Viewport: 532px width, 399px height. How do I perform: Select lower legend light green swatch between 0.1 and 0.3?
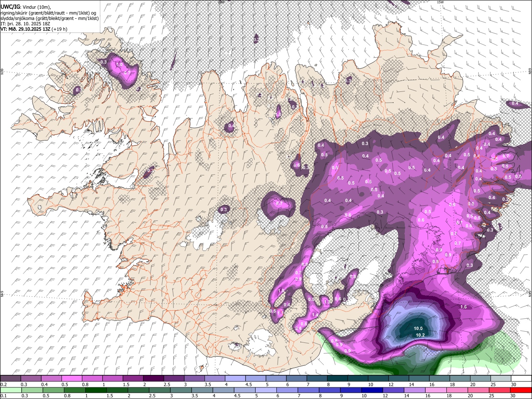tap(11, 390)
